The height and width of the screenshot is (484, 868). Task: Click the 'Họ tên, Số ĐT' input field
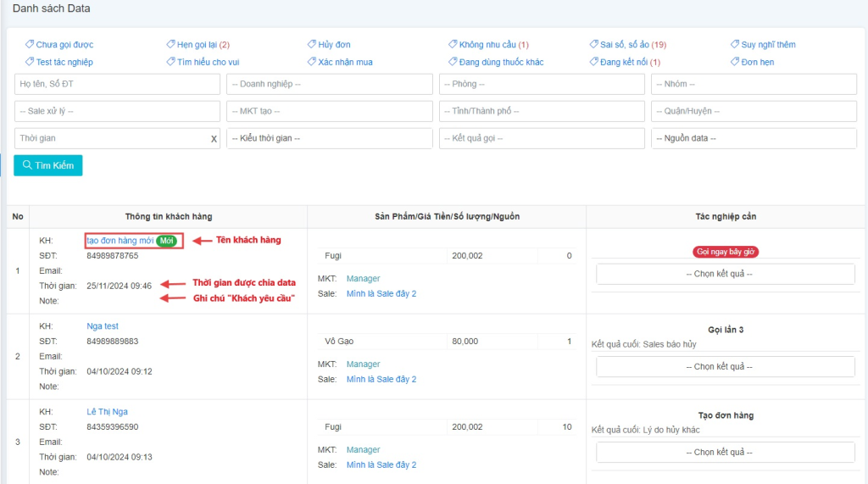117,84
